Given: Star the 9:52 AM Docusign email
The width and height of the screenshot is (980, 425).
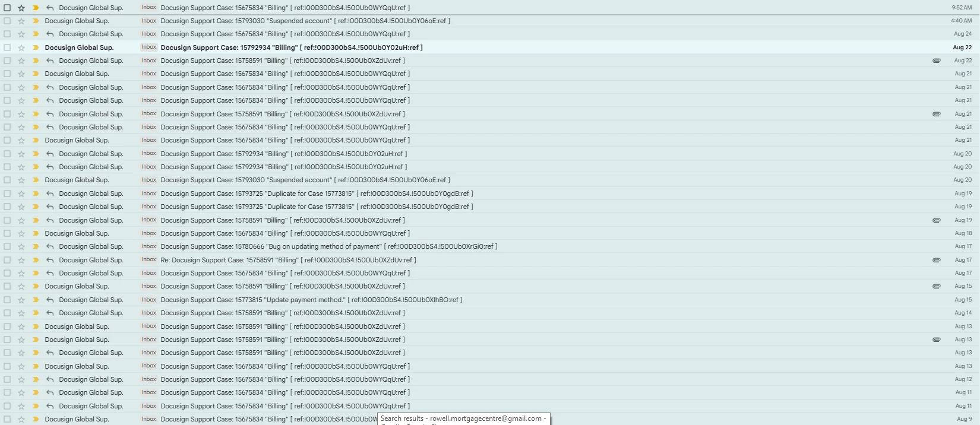Looking at the screenshot, I should 21,8.
